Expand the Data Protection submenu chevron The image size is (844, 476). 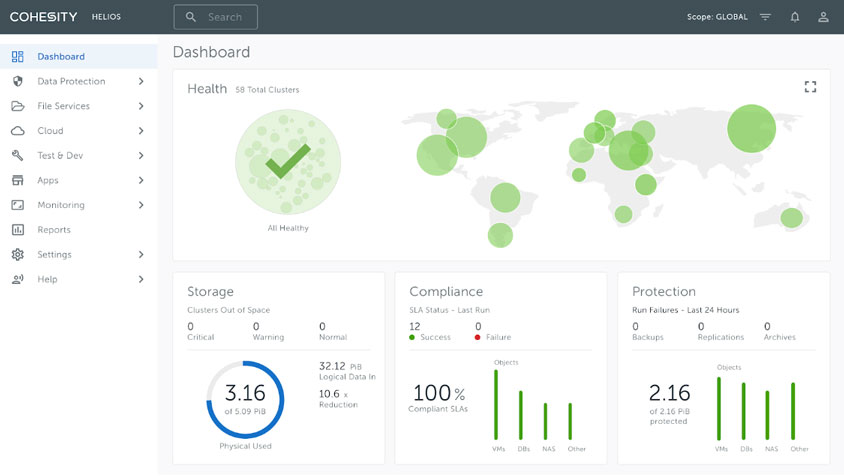[x=141, y=81]
